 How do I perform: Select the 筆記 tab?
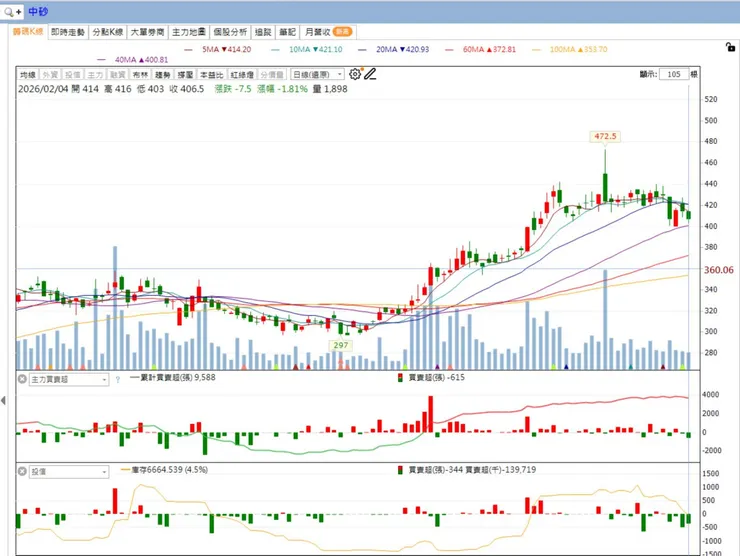click(x=287, y=32)
